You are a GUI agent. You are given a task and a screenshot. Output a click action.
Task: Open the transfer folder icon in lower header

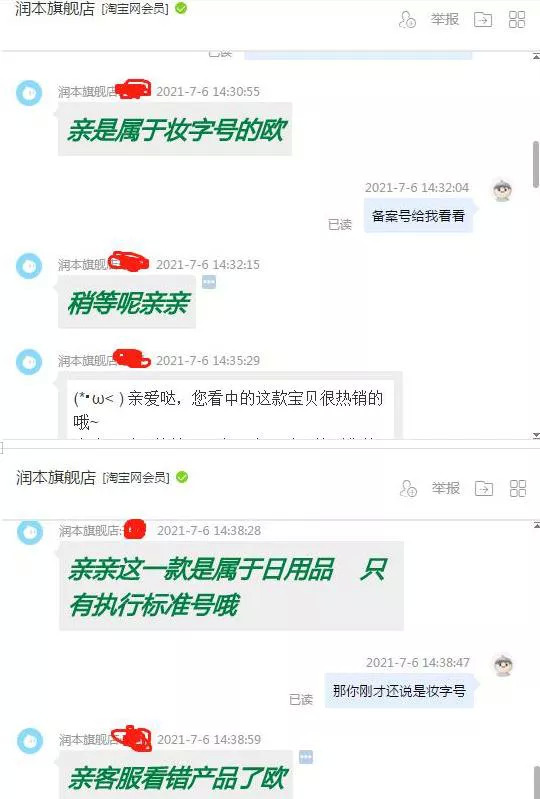coord(484,489)
